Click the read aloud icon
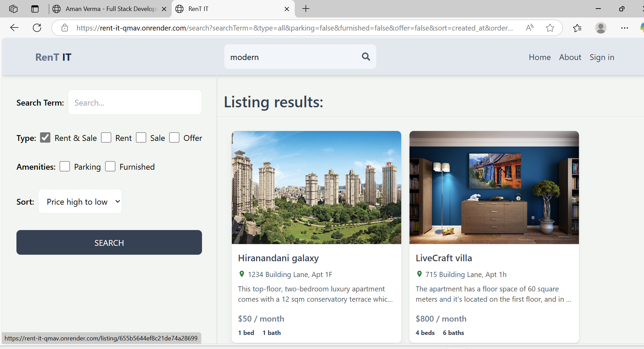The height and width of the screenshot is (349, 644). click(529, 28)
